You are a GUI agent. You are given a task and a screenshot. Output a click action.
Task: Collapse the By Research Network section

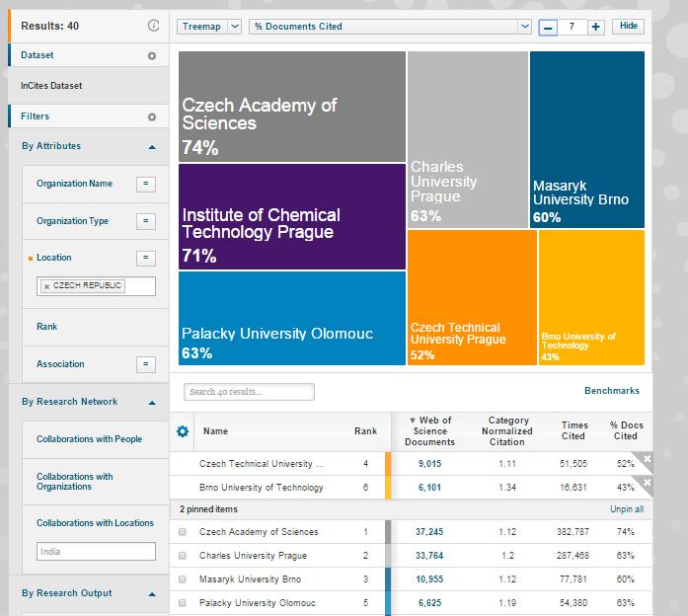pyautogui.click(x=152, y=403)
